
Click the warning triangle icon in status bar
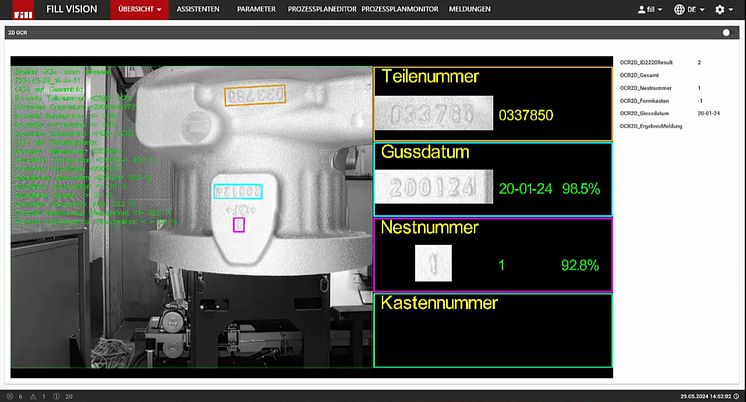pyautogui.click(x=33, y=396)
